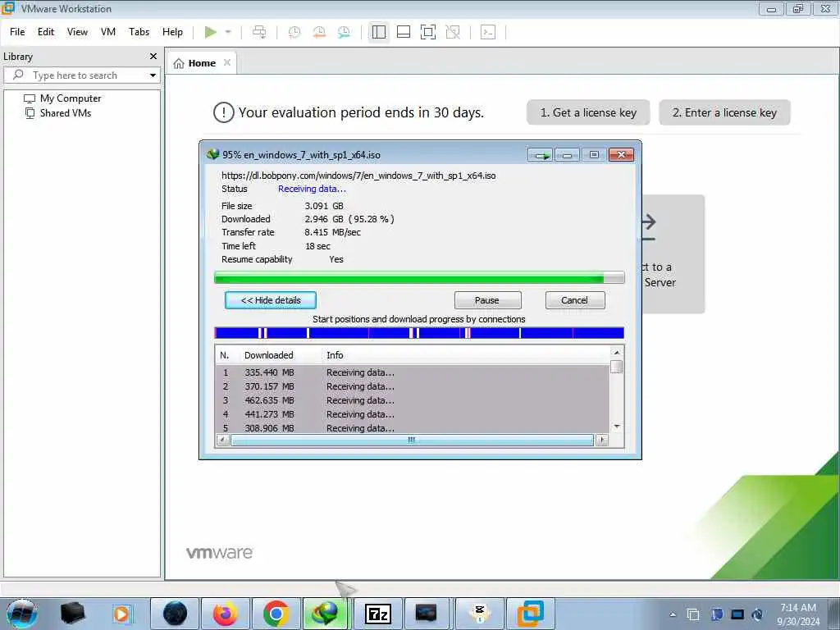The width and height of the screenshot is (840, 630).
Task: Open Google Chrome from the taskbar
Action: tap(276, 614)
